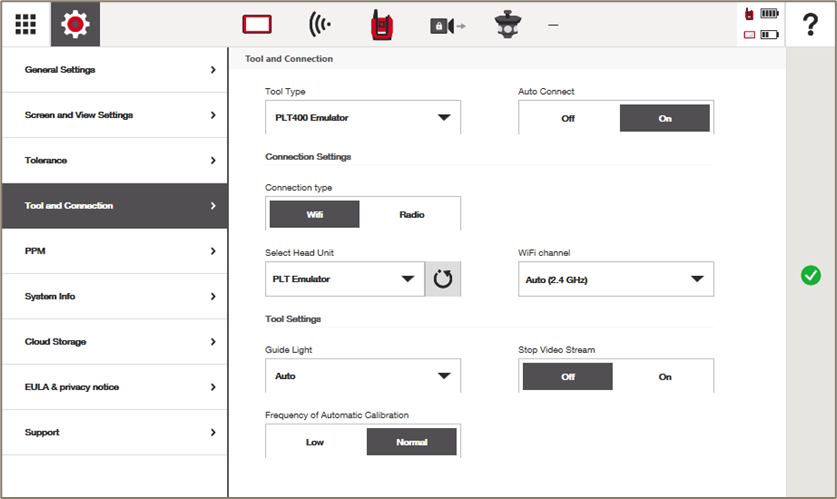Go to Cloud Storage settings
Screen dimensions: 837x499
[x=114, y=342]
